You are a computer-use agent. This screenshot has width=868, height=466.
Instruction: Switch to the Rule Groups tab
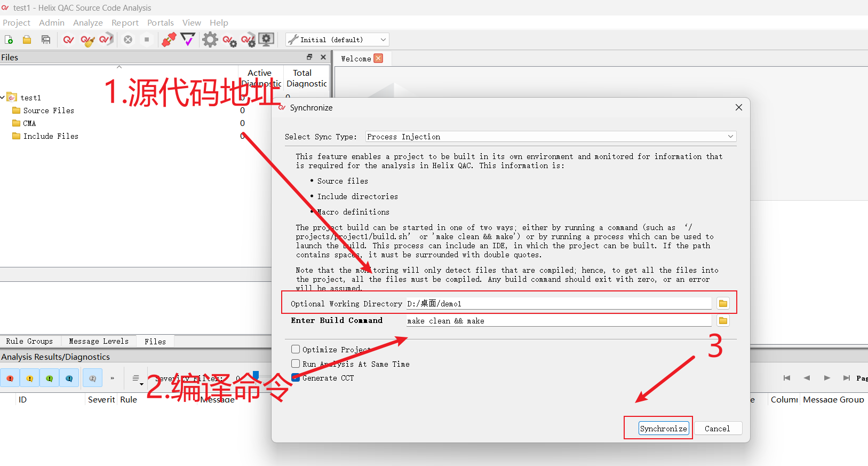(x=30, y=341)
